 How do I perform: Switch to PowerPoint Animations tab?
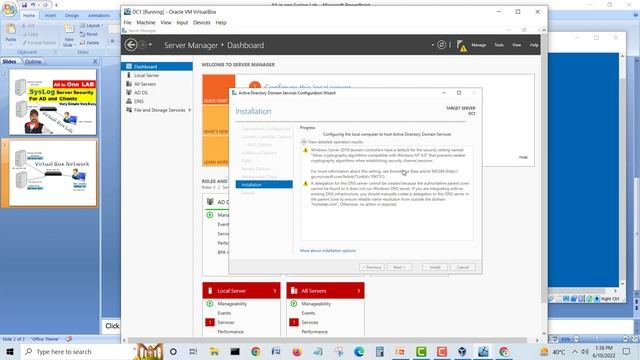point(99,16)
